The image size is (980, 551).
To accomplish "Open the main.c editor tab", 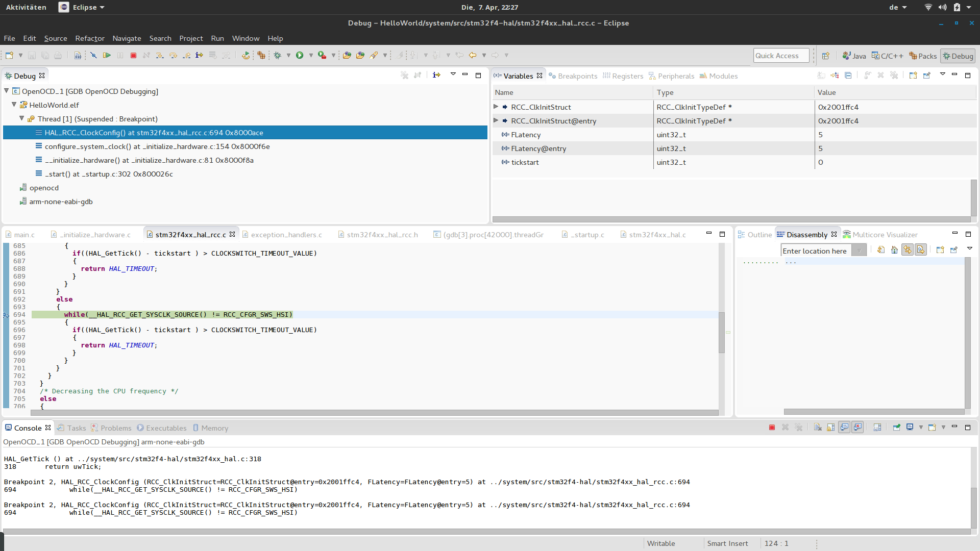I will tap(20, 235).
